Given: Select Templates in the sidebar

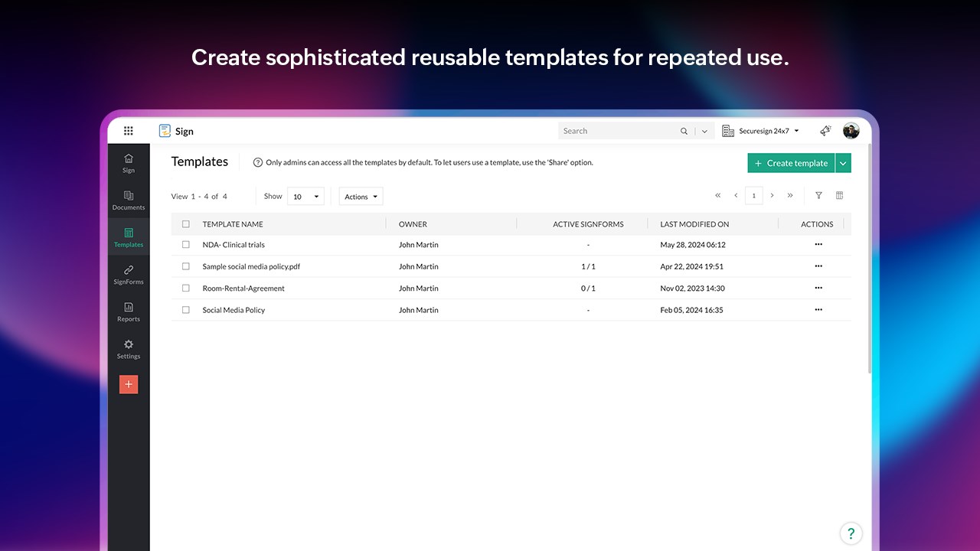Looking at the screenshot, I should 129,237.
